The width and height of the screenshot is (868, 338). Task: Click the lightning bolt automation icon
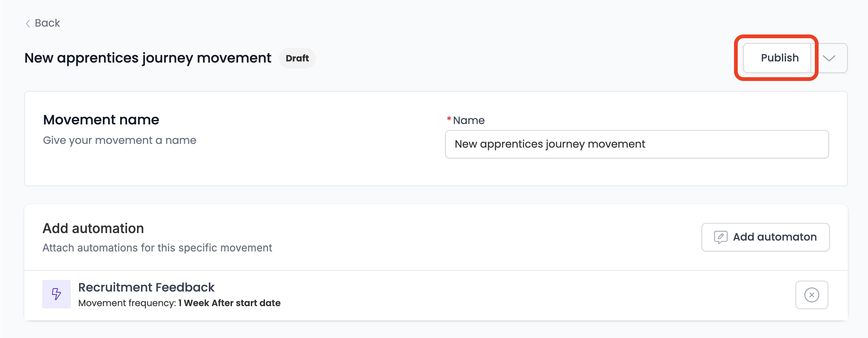tap(57, 294)
